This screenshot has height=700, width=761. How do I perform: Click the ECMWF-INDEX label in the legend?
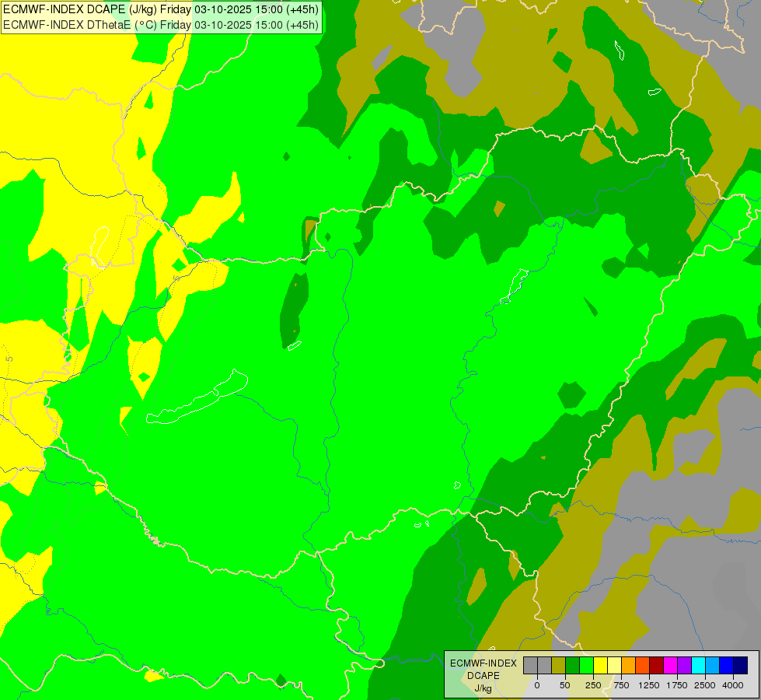coord(483,663)
